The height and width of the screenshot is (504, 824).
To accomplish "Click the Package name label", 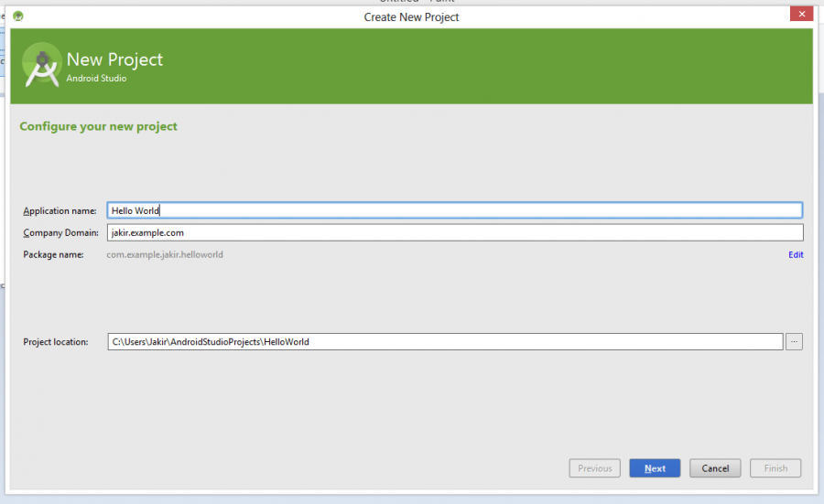I will point(53,254).
